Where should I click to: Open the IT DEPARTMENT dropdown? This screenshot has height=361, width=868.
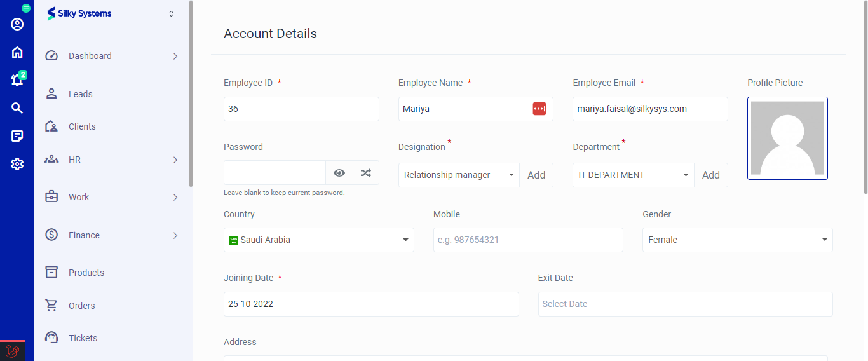(x=634, y=175)
